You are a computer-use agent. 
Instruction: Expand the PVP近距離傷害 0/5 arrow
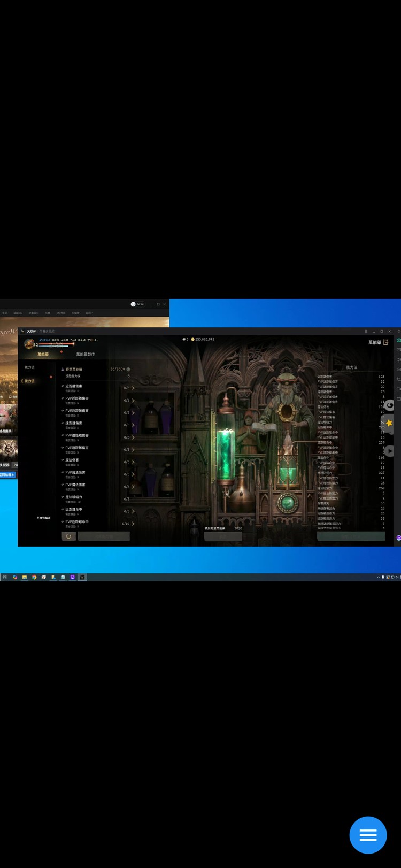133,400
